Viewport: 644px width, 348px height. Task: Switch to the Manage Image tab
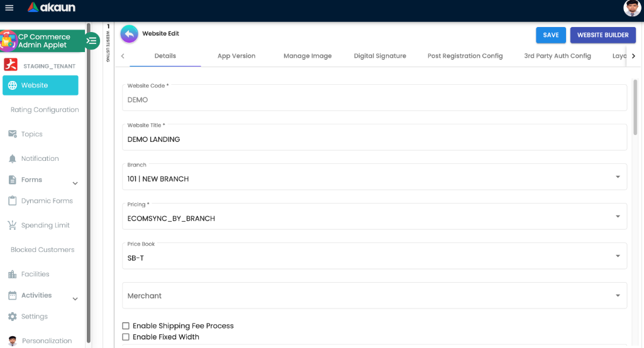click(308, 56)
